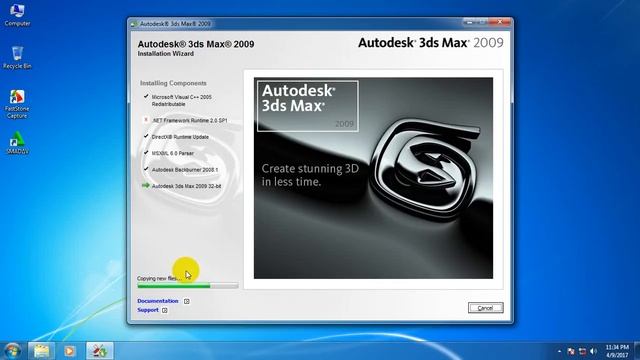
Task: Open the volume speaker tray icon
Action: pyautogui.click(x=593, y=351)
